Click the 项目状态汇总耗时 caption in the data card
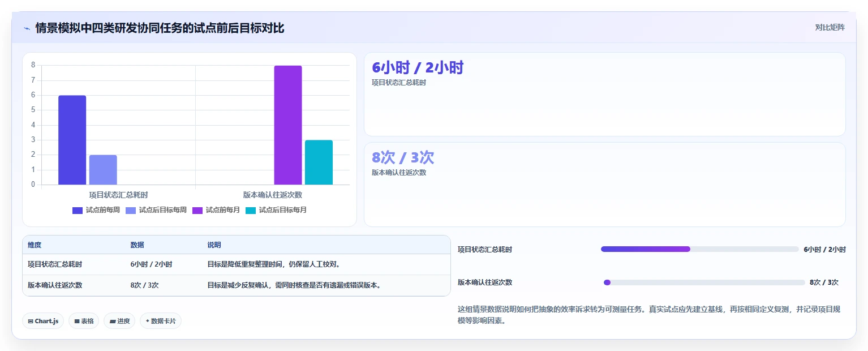Image resolution: width=868 pixels, height=351 pixels. (x=399, y=83)
